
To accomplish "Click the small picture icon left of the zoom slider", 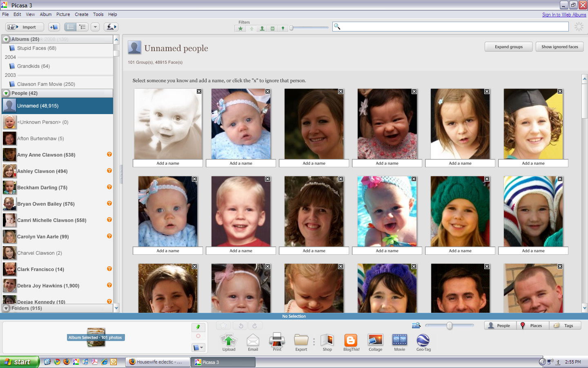I will [416, 325].
